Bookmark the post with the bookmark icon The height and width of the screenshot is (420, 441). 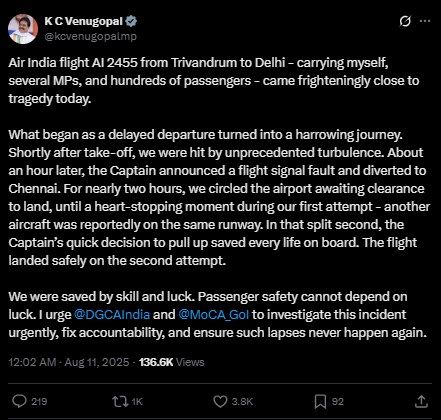click(x=320, y=401)
